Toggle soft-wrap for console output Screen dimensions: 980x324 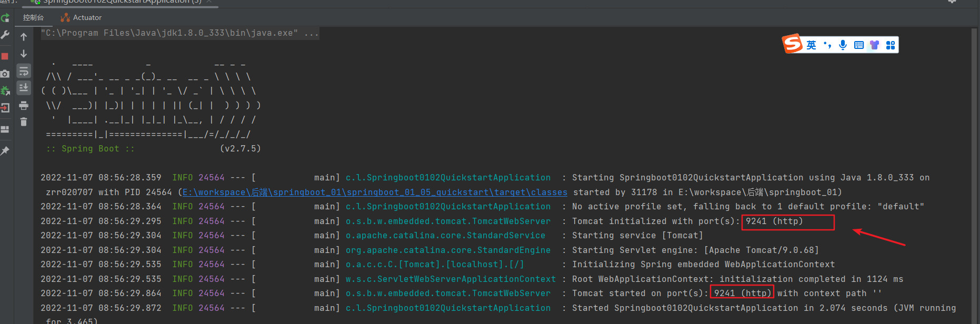click(x=24, y=71)
